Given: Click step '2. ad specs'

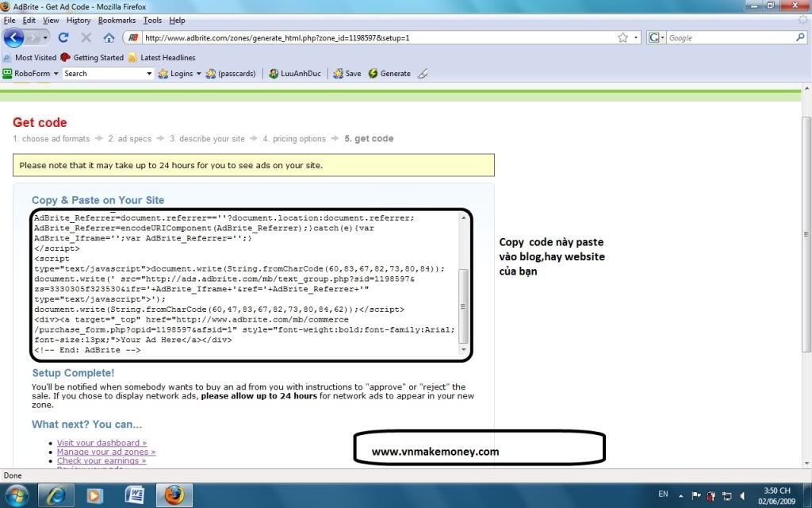Looking at the screenshot, I should (129, 139).
